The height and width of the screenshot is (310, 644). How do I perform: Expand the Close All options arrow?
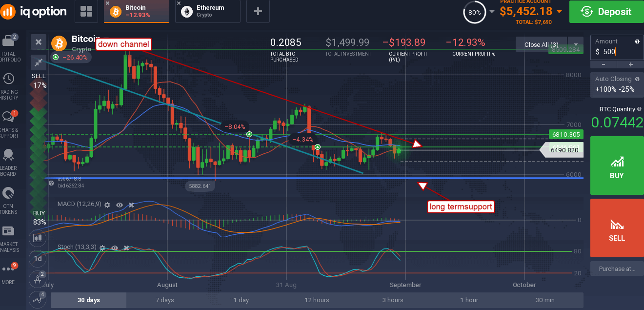(x=575, y=44)
